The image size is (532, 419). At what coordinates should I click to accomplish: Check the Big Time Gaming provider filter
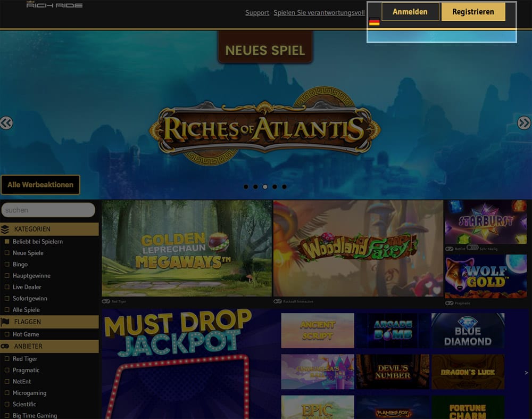point(7,416)
